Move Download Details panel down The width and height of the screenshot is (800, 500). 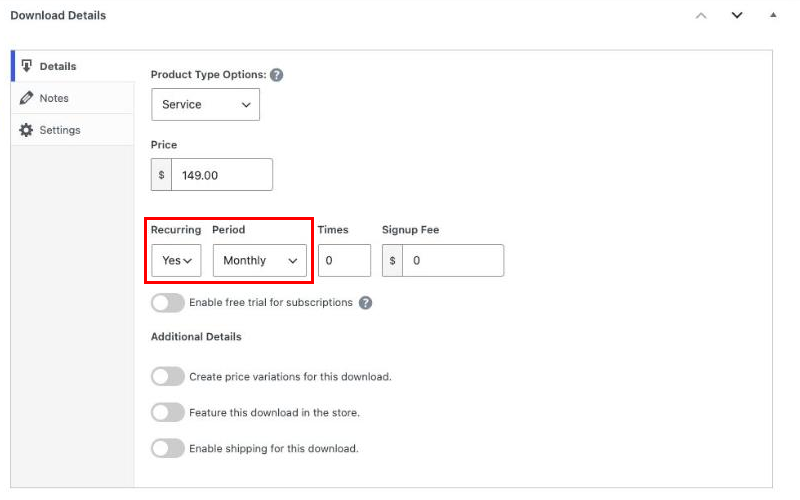click(737, 15)
